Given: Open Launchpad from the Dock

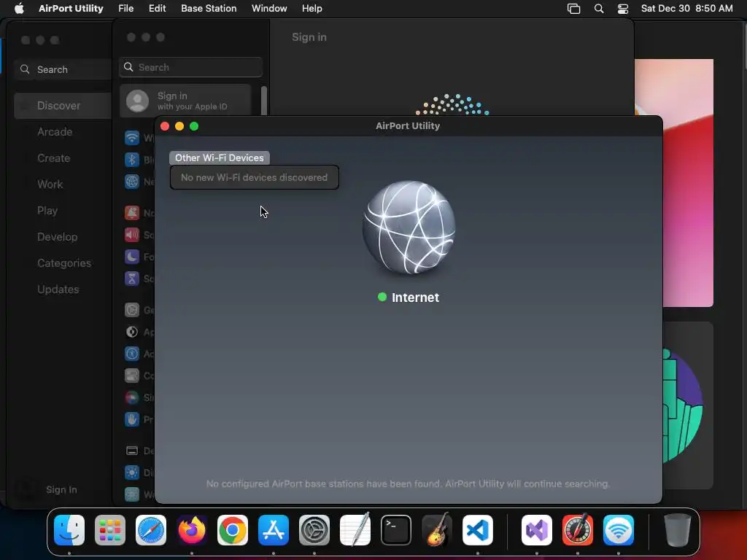Looking at the screenshot, I should coord(110,530).
